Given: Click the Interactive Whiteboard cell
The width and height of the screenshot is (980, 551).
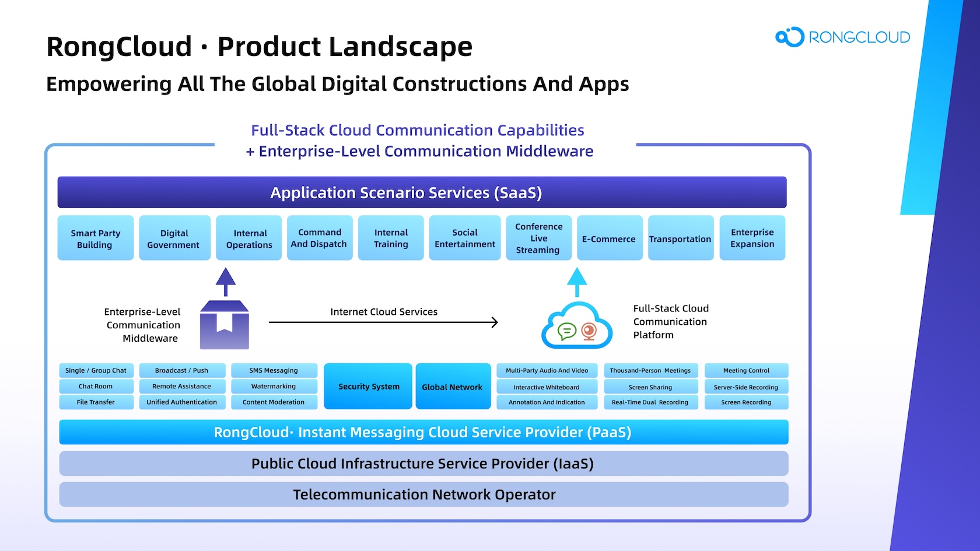Looking at the screenshot, I should [547, 387].
